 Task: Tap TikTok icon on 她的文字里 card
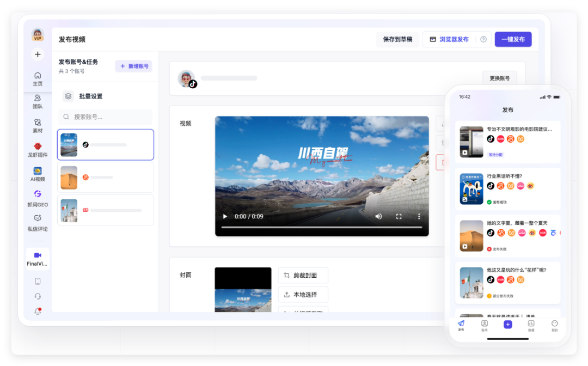[x=491, y=233]
